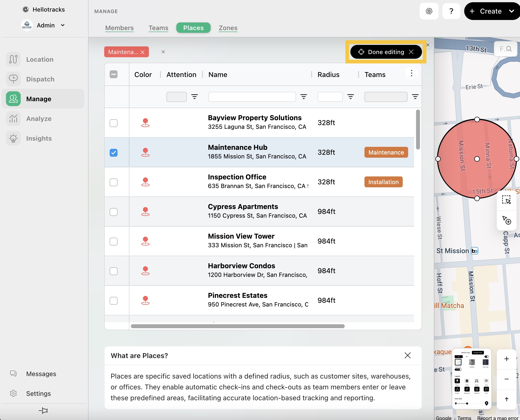This screenshot has height=420, width=520.
Task: Open the Location section in sidebar
Action: tap(40, 59)
